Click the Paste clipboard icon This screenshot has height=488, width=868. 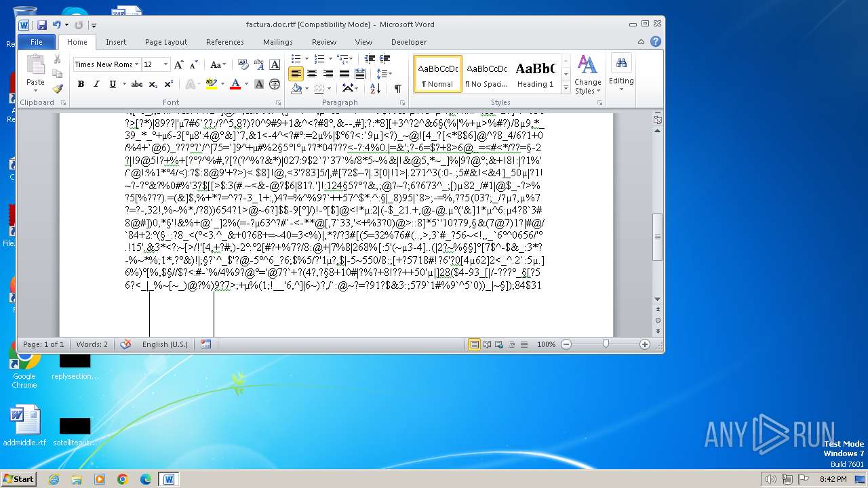point(35,65)
